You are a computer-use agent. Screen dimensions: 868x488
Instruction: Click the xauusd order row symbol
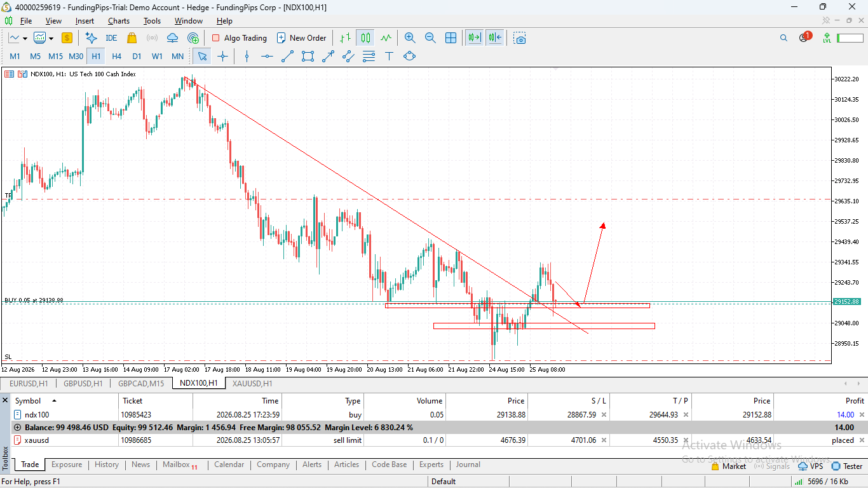click(36, 440)
